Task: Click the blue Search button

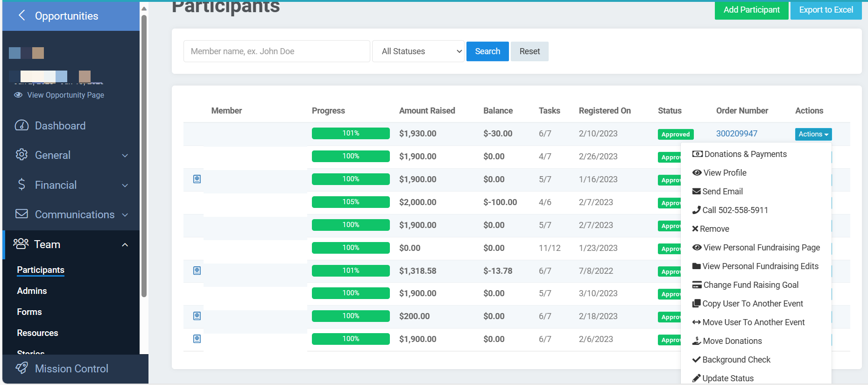Action: coord(487,51)
